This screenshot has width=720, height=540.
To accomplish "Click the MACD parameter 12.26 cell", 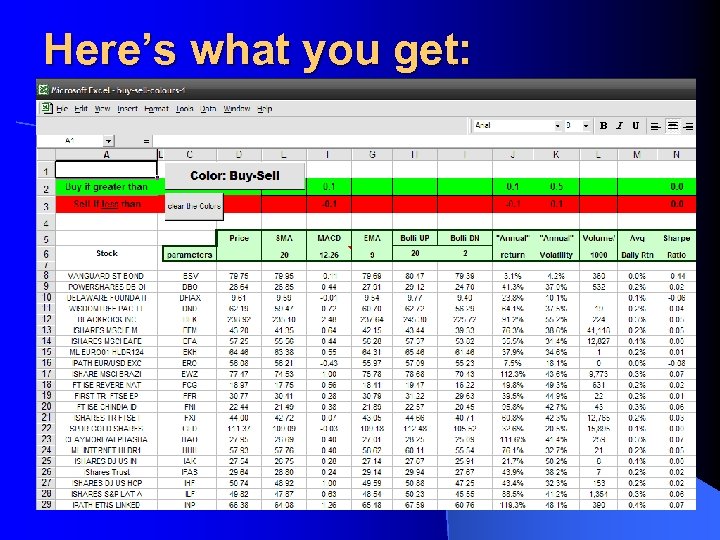I will tap(329, 254).
